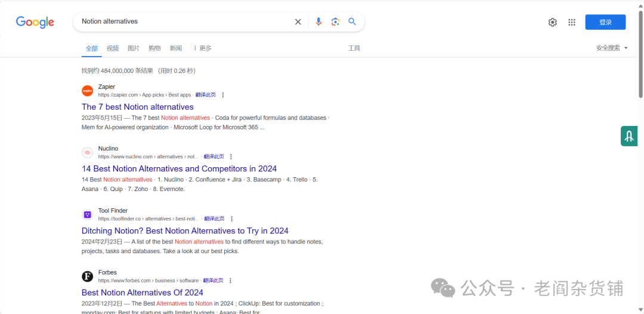Click the search input with "Notion alternatives"

[x=185, y=21]
